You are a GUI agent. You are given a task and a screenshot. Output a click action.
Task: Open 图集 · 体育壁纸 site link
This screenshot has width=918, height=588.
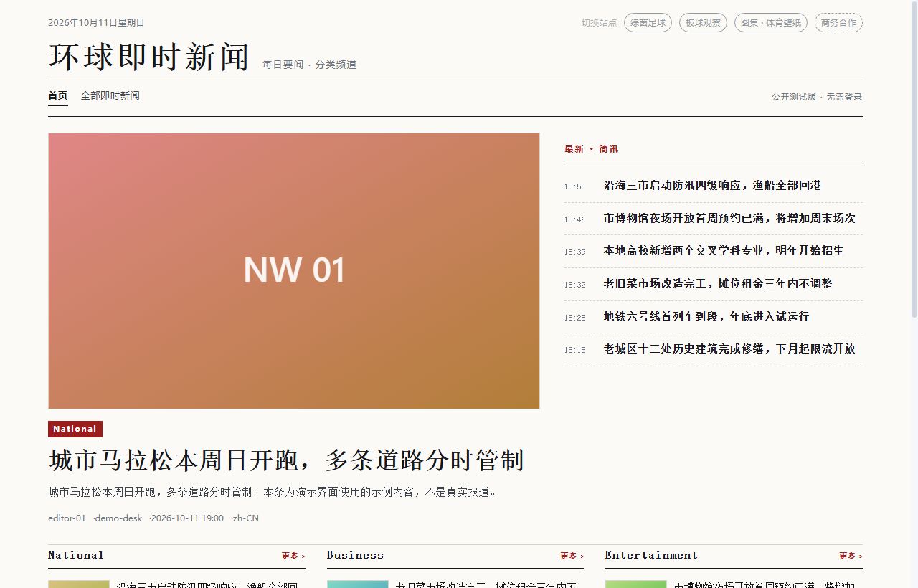click(771, 23)
